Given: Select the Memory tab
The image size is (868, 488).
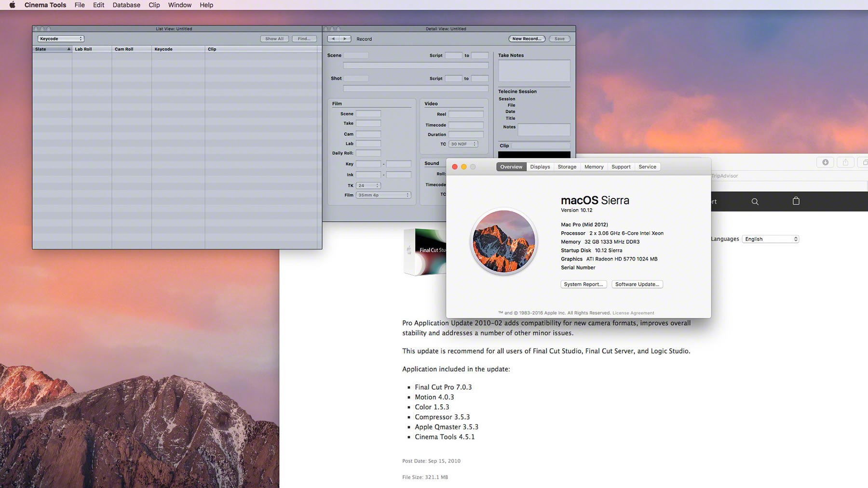Looking at the screenshot, I should (594, 167).
